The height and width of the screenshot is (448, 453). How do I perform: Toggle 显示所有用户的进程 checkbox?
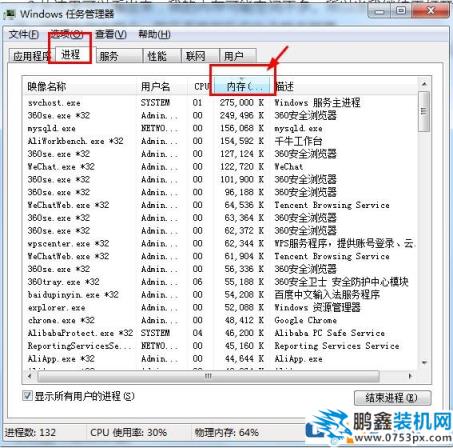(27, 396)
